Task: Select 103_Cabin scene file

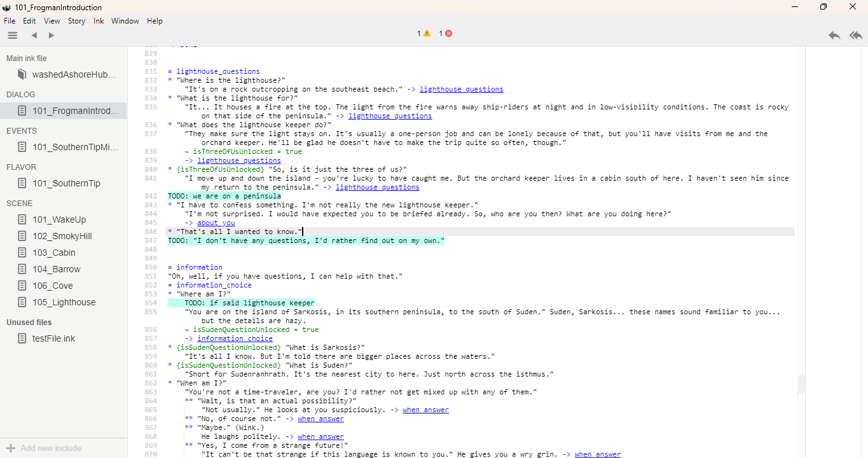Action: 54,253
